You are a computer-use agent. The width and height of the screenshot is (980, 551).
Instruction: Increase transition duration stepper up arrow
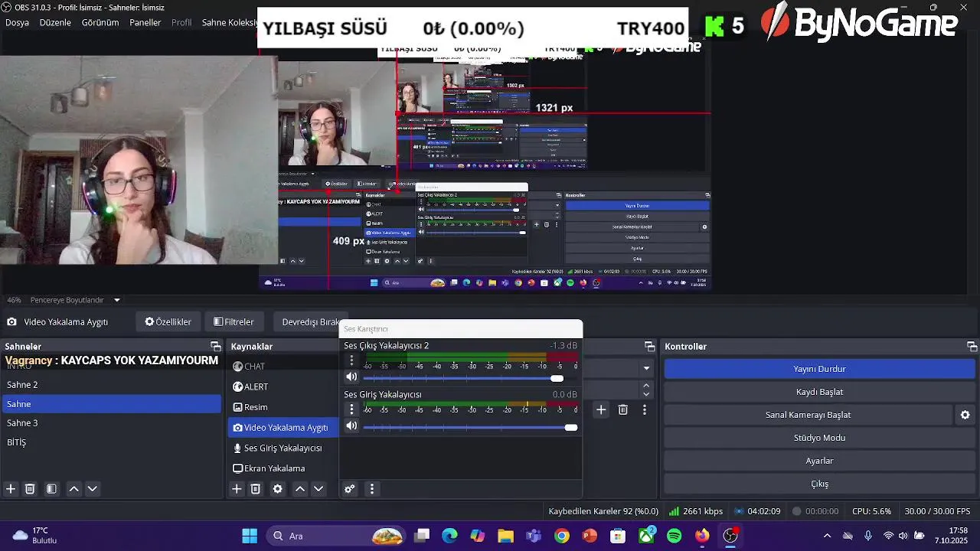(x=646, y=386)
